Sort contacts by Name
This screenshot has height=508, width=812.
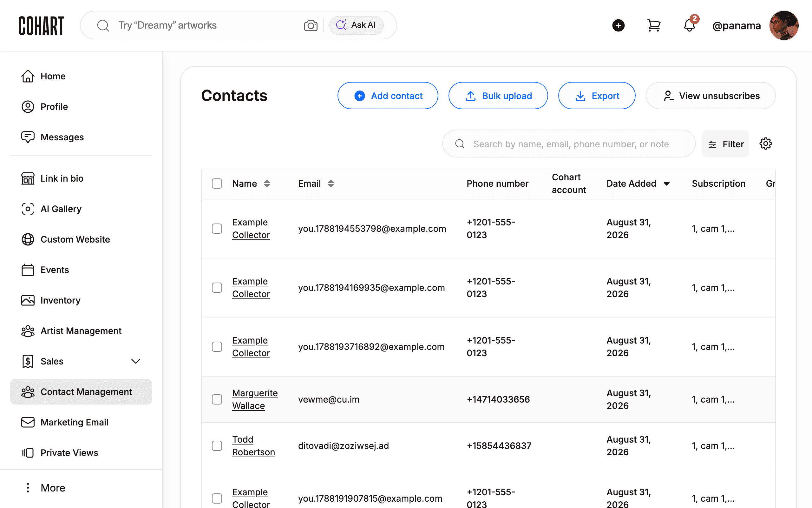(x=267, y=184)
